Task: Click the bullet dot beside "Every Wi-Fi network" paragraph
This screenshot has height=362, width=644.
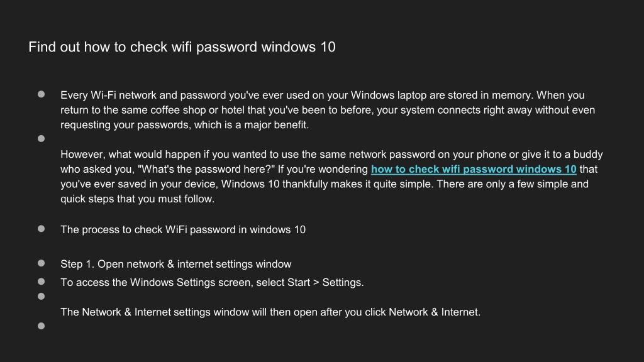Action: pos(41,94)
